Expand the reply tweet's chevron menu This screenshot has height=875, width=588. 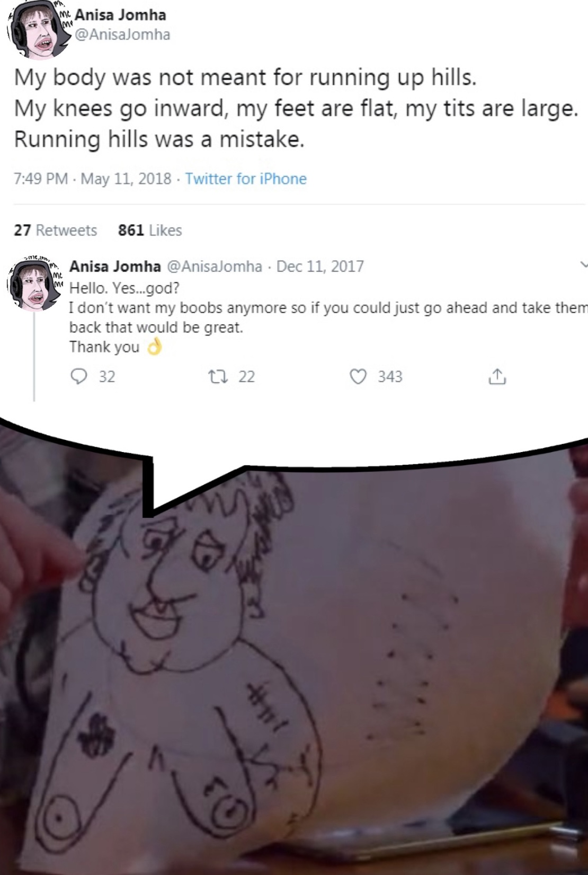tap(583, 264)
